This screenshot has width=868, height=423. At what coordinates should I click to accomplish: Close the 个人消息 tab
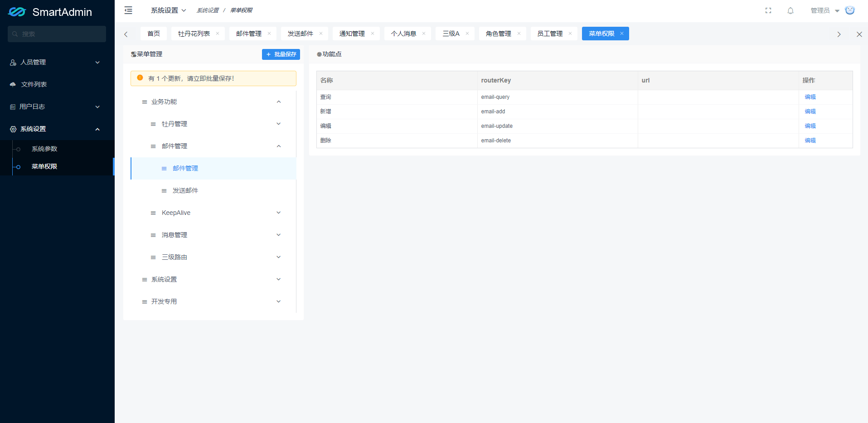click(424, 34)
